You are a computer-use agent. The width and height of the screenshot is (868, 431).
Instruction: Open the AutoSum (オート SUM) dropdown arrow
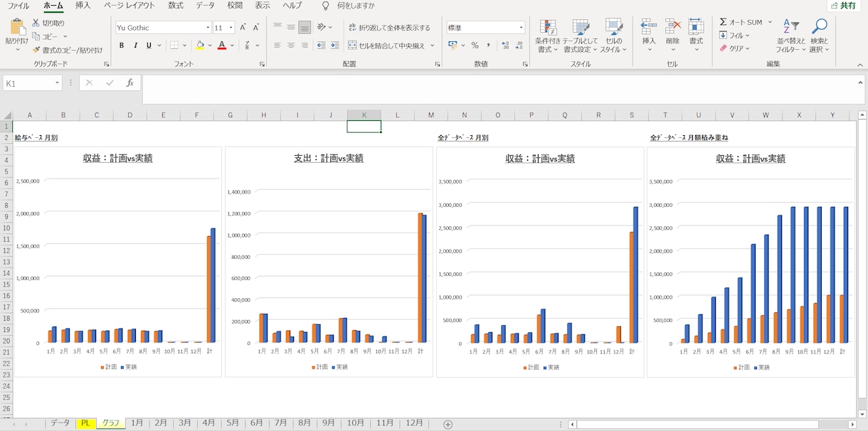coord(770,22)
